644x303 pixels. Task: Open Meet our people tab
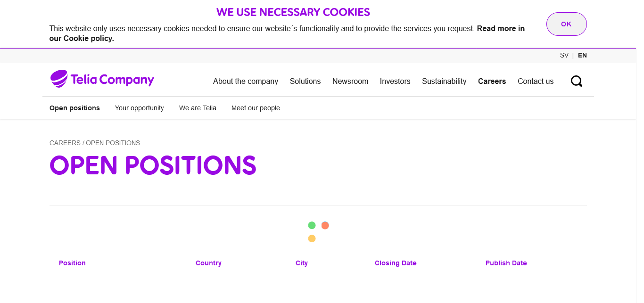(x=256, y=108)
